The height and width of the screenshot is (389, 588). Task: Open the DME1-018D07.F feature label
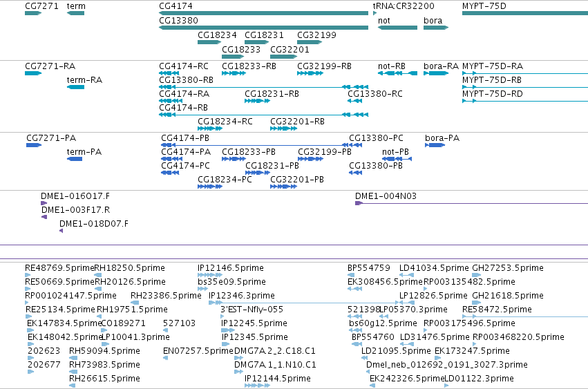pos(94,224)
